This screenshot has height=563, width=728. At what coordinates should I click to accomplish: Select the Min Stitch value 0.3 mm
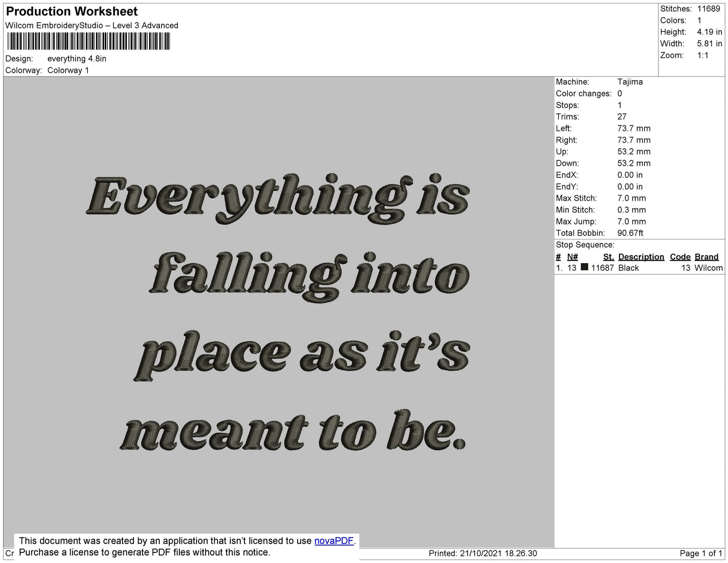pyautogui.click(x=631, y=210)
